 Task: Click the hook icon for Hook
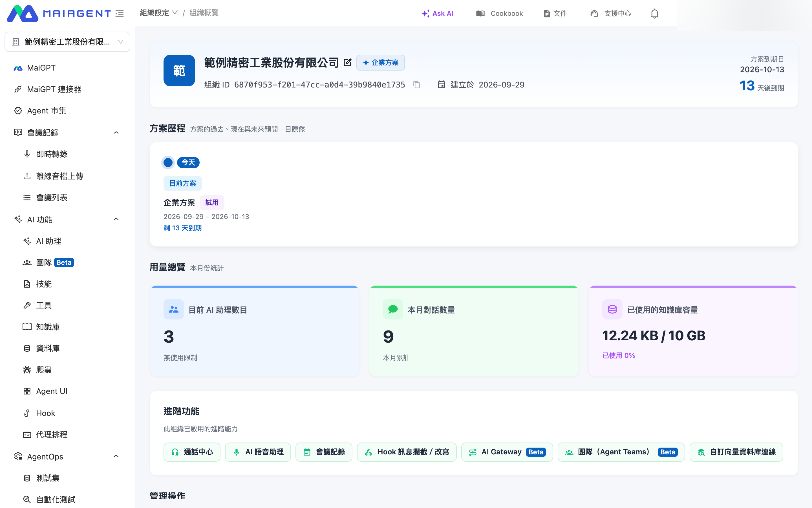[27, 413]
